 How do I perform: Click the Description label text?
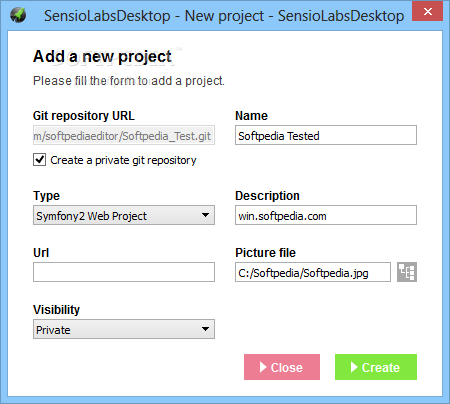coord(267,196)
